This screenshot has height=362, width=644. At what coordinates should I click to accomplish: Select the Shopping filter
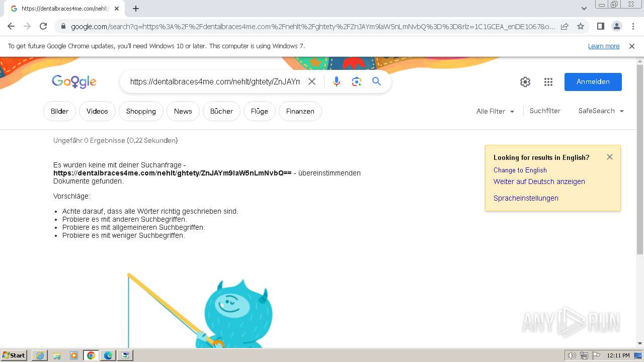[x=141, y=111]
